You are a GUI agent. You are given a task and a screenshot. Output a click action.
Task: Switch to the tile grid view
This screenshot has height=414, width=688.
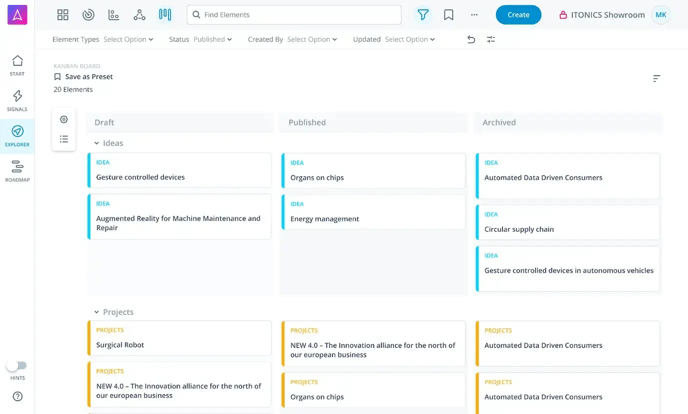(62, 15)
